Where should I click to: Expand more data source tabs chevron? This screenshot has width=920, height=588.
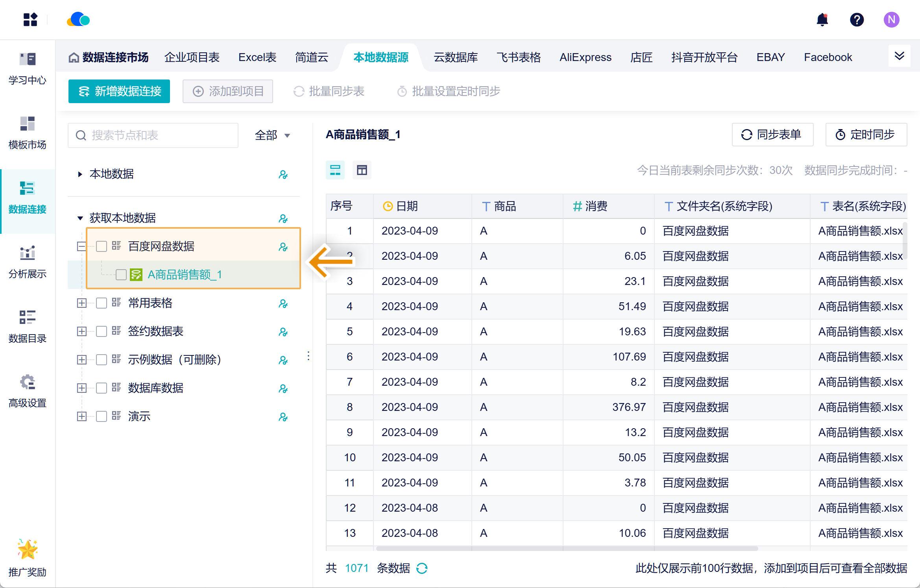(x=899, y=56)
